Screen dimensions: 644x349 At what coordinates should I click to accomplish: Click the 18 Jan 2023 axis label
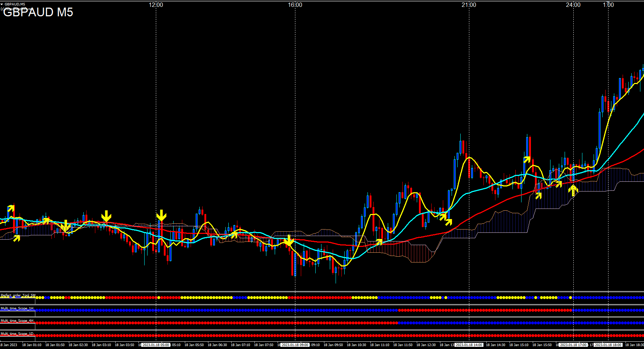pos(9,345)
